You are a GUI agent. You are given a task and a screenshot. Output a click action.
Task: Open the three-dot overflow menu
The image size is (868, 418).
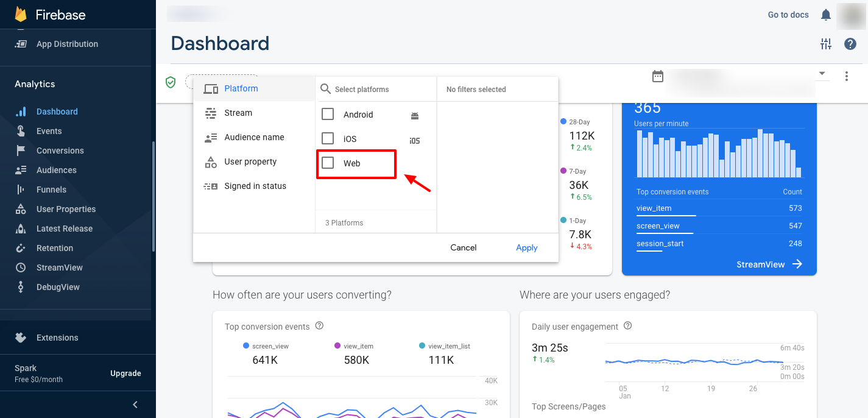(x=847, y=76)
